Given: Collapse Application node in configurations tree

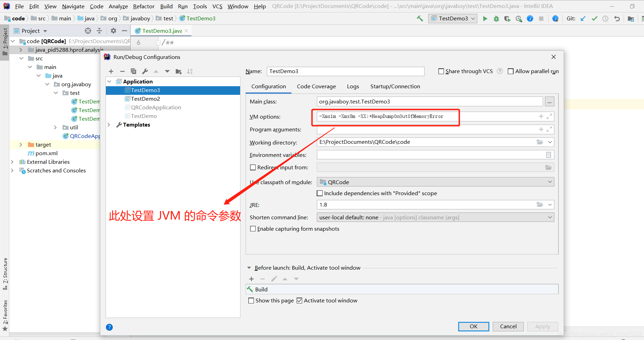Looking at the screenshot, I should pyautogui.click(x=110, y=82).
